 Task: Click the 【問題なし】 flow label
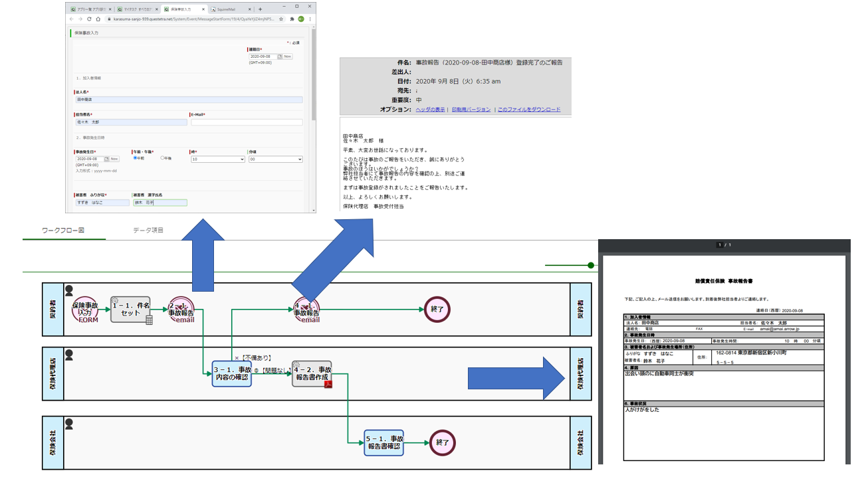click(275, 369)
